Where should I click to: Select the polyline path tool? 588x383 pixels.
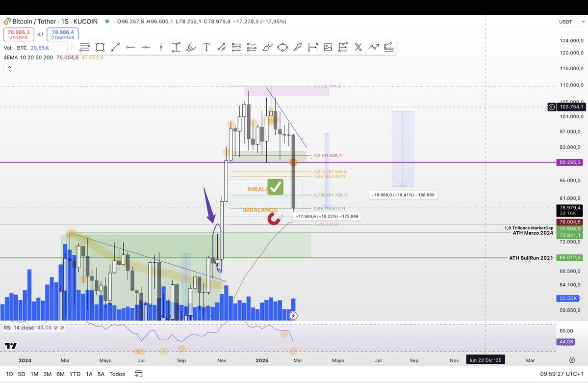(374, 47)
